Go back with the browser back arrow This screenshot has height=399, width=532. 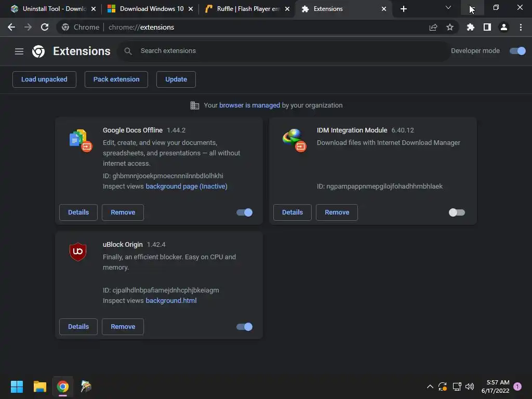[x=11, y=27]
